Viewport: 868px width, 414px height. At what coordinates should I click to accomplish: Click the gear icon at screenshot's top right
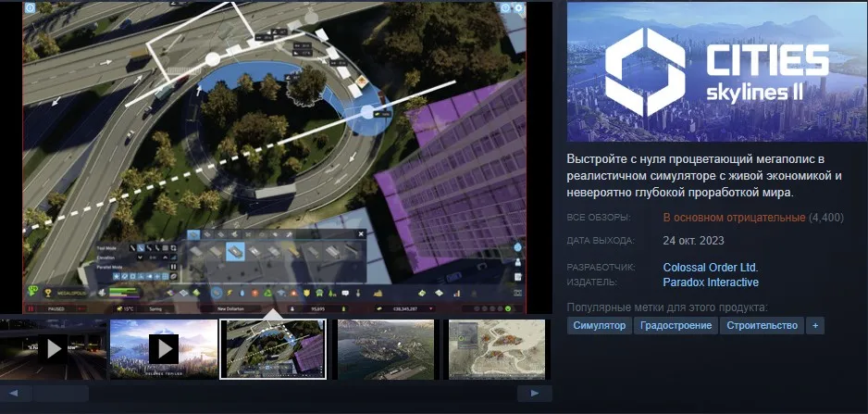coord(519,7)
